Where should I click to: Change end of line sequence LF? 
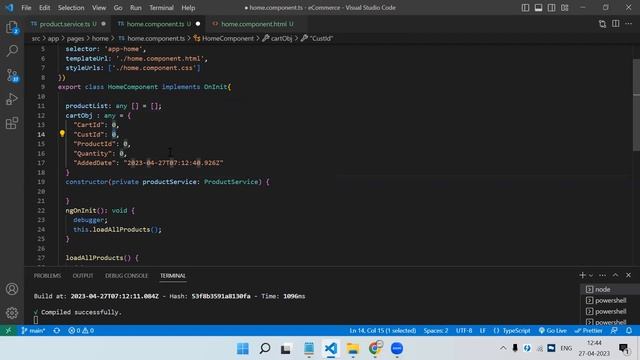click(482, 330)
